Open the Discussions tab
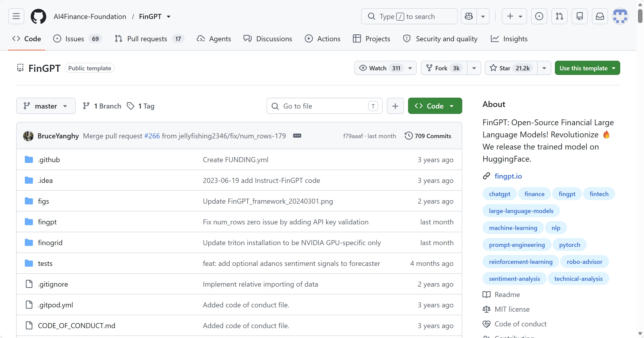The height and width of the screenshot is (338, 644). click(268, 39)
